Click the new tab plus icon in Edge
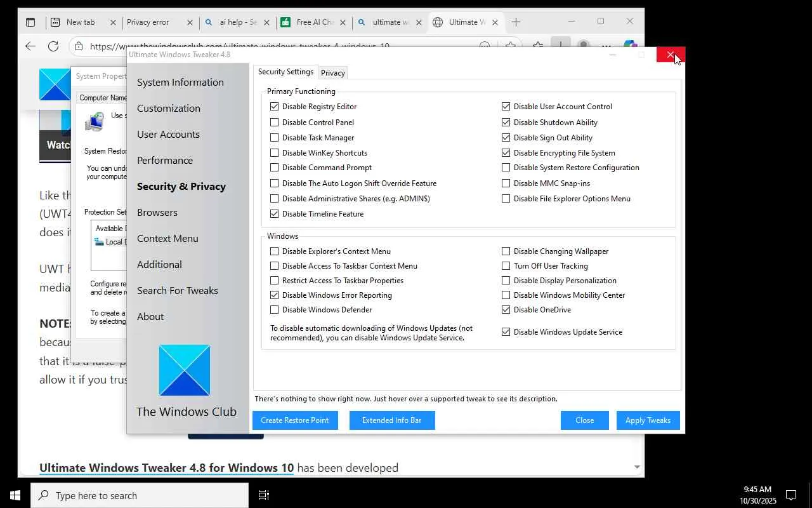The height and width of the screenshot is (508, 812). (516, 22)
